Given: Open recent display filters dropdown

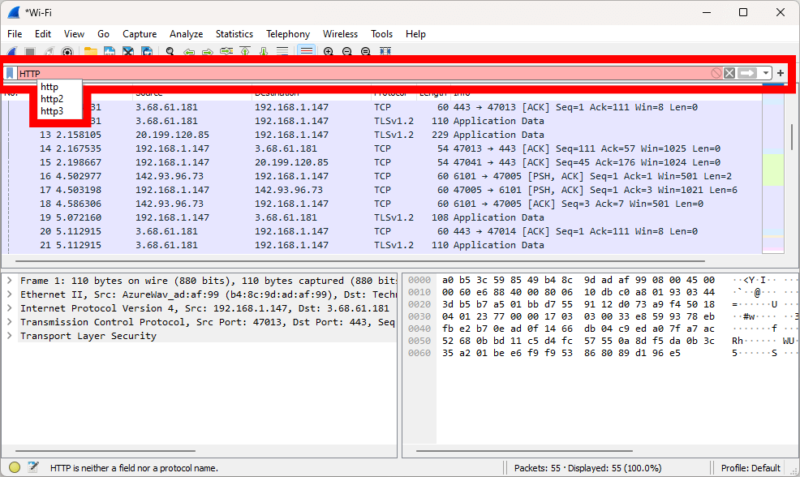Looking at the screenshot, I should click(765, 73).
